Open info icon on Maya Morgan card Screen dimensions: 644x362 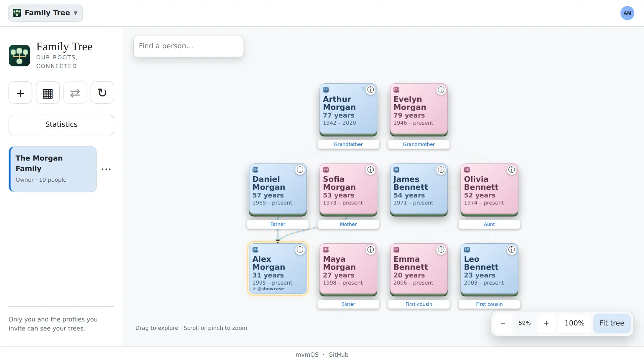[371, 250]
